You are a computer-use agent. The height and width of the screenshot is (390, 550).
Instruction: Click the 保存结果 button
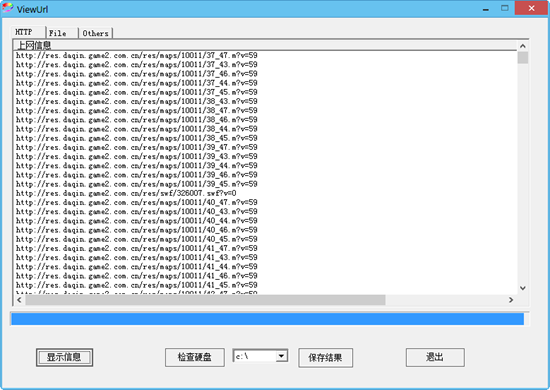pos(326,358)
